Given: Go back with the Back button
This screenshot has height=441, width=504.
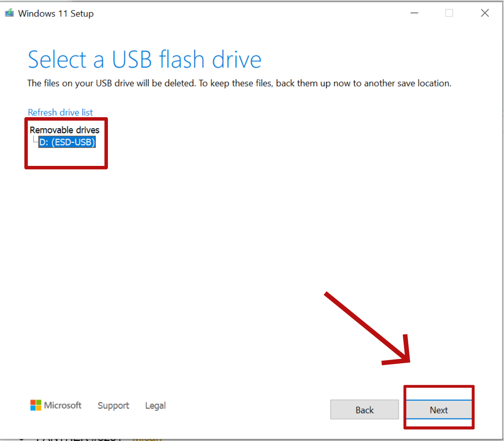Looking at the screenshot, I should (364, 410).
